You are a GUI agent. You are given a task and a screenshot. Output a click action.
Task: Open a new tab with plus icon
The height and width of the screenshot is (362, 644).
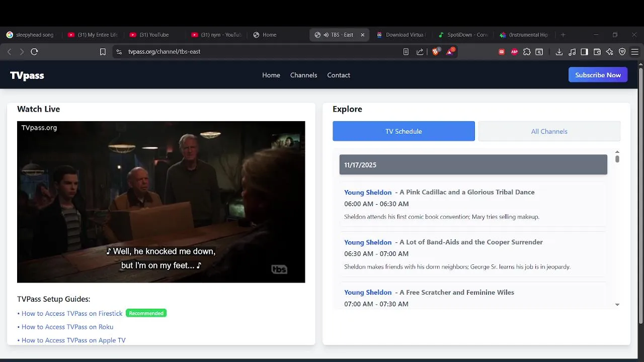point(563,35)
